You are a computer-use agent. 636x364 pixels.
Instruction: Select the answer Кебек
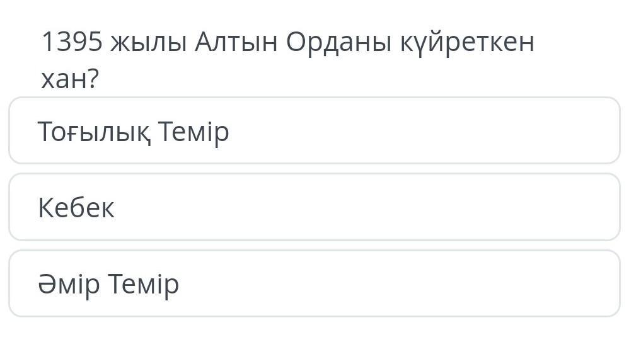pyautogui.click(x=315, y=207)
